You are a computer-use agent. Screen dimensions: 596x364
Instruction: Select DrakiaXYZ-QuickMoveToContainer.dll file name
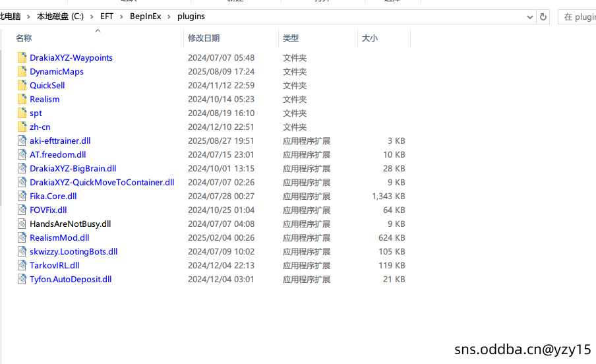point(102,182)
